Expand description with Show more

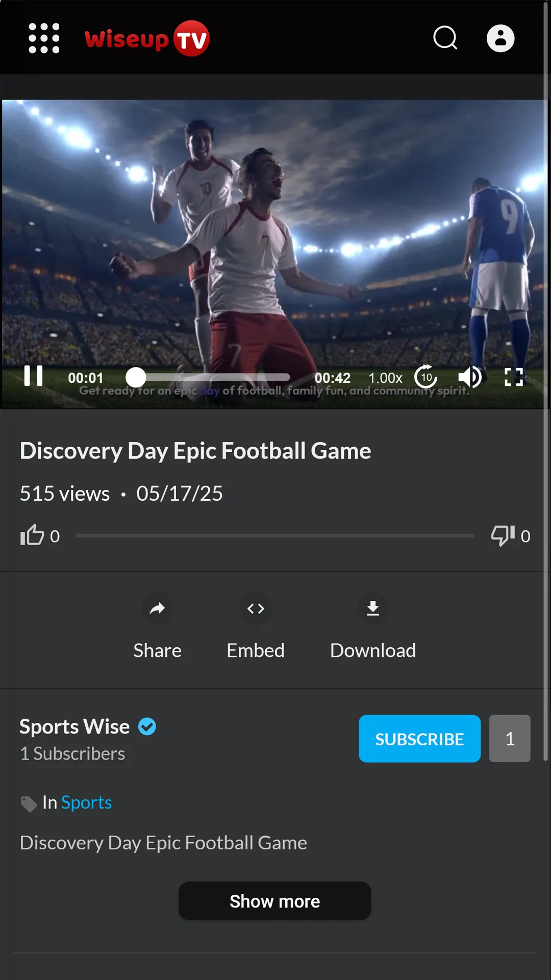click(274, 901)
